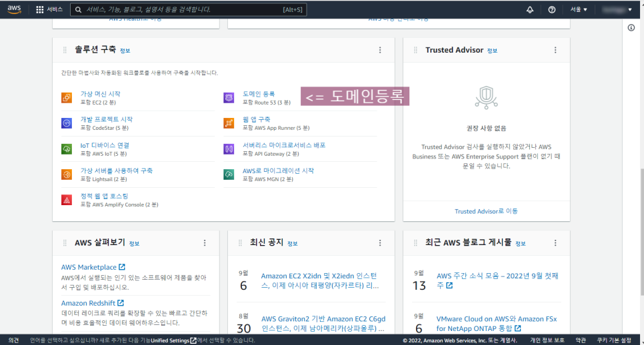Click the API Gateway icon beside 서버리스 마이크로서비스 배포
Image resolution: width=644 pixels, height=345 pixels.
tap(229, 149)
